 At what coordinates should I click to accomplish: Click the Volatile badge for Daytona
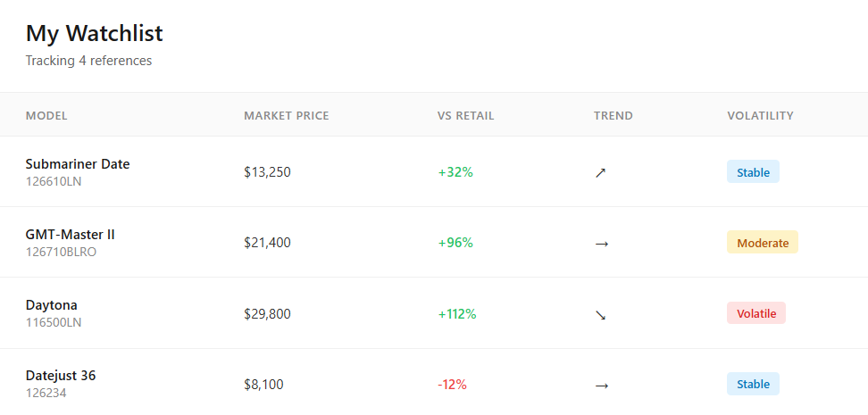coord(756,313)
